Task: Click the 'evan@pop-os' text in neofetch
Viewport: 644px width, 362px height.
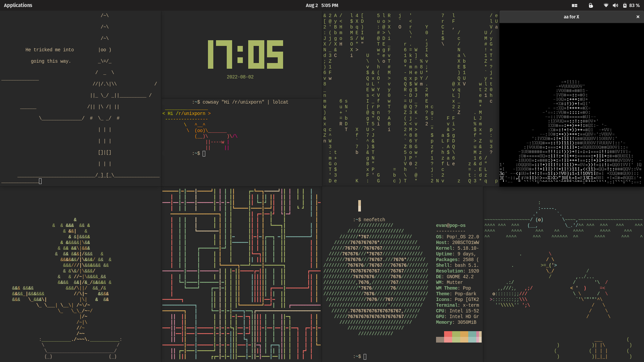Action: (x=451, y=225)
